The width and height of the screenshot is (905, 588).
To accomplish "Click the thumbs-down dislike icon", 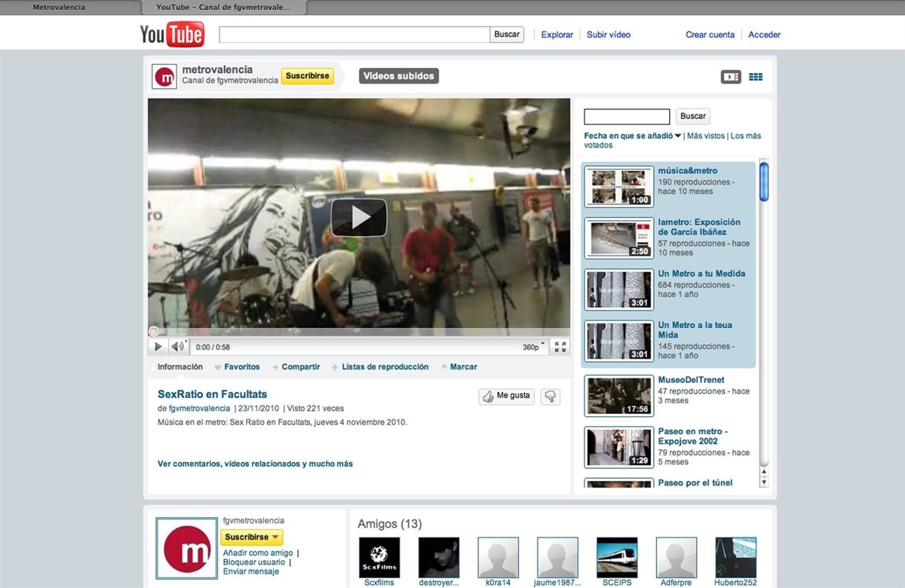I will pos(551,396).
